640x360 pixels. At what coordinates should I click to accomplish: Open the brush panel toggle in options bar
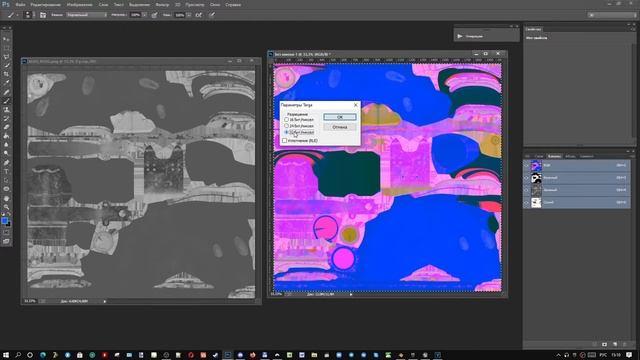(x=43, y=15)
